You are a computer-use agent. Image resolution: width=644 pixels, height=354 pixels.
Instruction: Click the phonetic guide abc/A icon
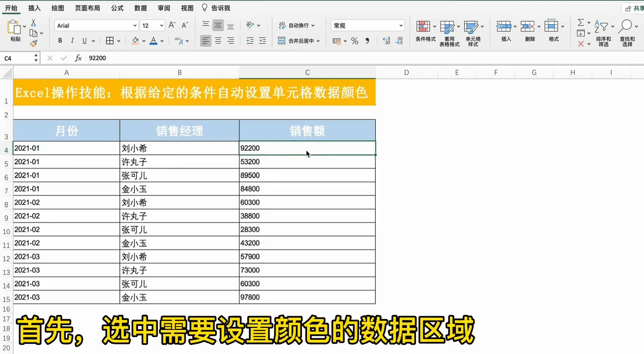pyautogui.click(x=179, y=41)
